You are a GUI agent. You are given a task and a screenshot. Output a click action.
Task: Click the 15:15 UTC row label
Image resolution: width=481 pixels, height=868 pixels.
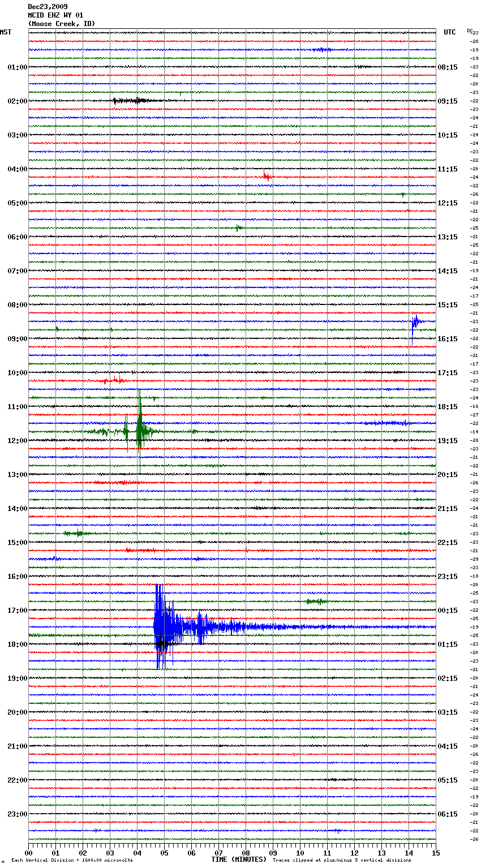pos(448,305)
